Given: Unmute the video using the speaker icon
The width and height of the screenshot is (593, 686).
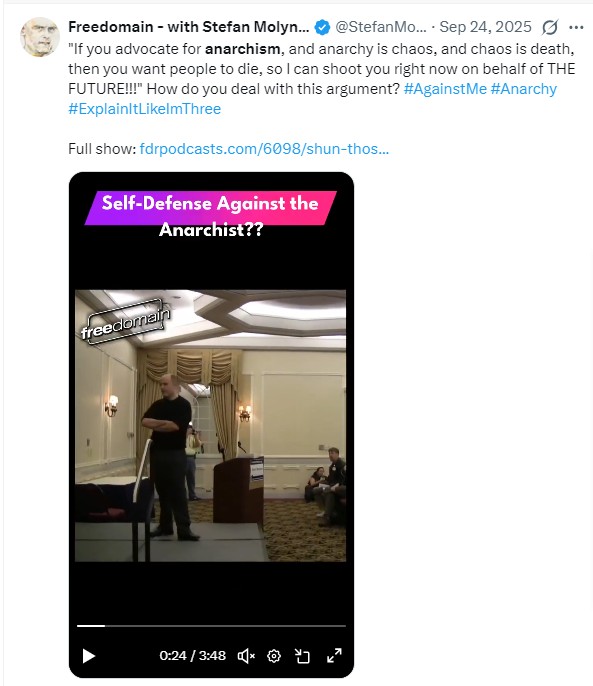Looking at the screenshot, I should [246, 656].
